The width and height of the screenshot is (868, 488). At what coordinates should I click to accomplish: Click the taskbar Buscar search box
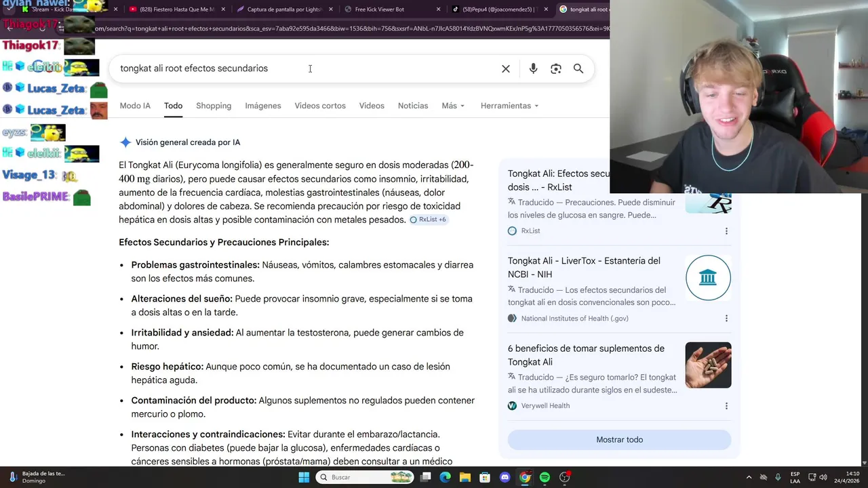pyautogui.click(x=366, y=477)
